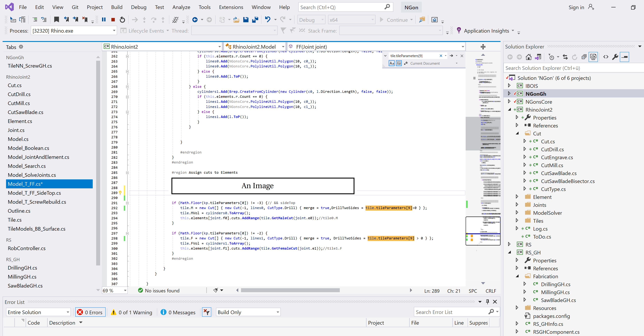
Task: Open Properties wrench in Solution Explorer
Action: pyautogui.click(x=615, y=57)
